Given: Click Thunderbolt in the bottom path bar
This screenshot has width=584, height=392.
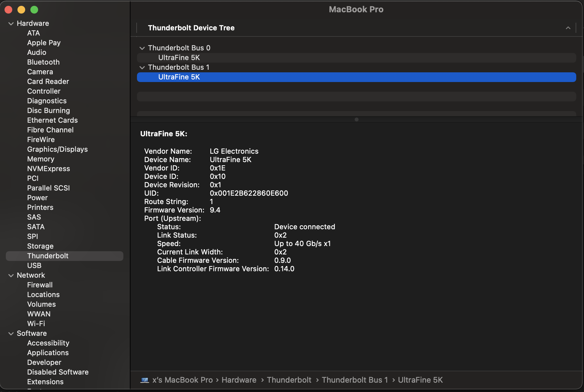Looking at the screenshot, I should coord(289,380).
